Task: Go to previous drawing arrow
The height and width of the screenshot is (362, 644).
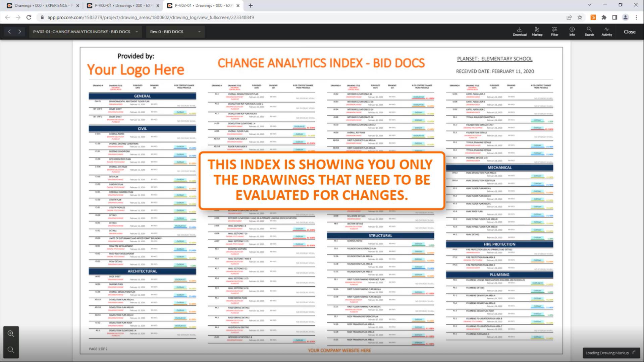Action: tap(9, 32)
